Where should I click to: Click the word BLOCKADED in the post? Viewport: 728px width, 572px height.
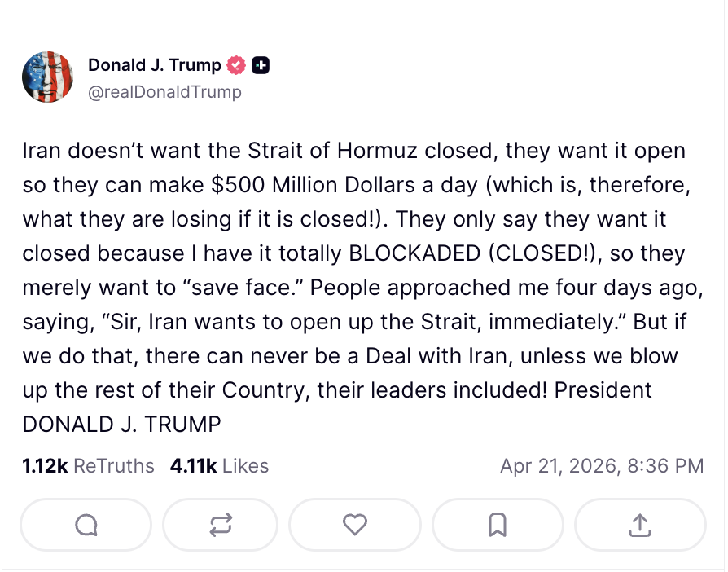(414, 253)
